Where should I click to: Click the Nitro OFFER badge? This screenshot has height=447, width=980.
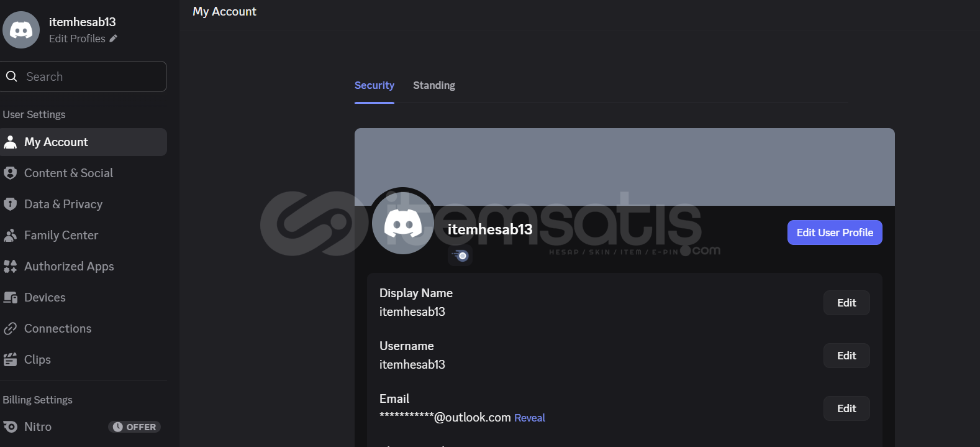(135, 427)
